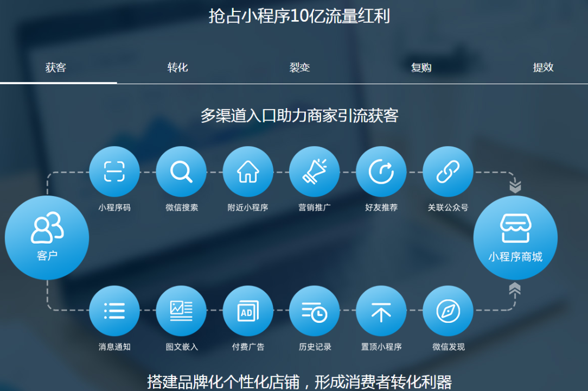The height and width of the screenshot is (391, 588).
Task: Click the 置顶小程序 up arrow icon
Action: tap(381, 311)
